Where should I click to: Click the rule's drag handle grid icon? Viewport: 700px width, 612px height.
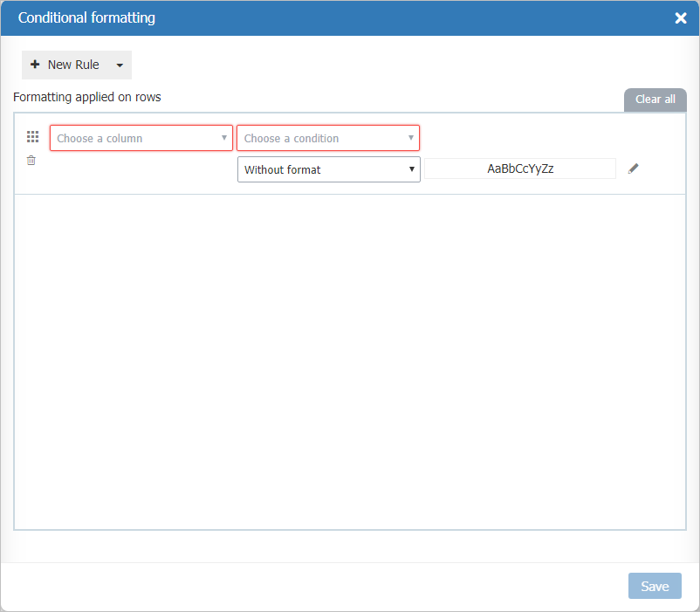tap(33, 137)
